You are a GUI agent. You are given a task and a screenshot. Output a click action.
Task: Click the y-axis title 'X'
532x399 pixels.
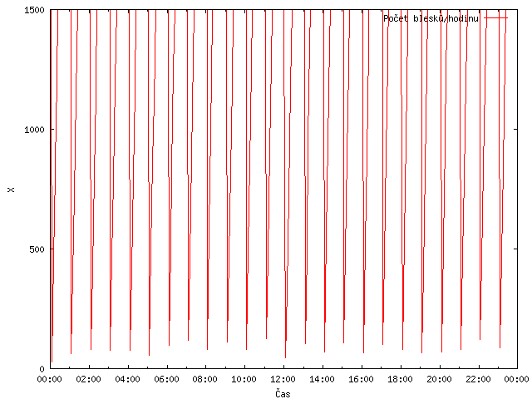point(11,190)
